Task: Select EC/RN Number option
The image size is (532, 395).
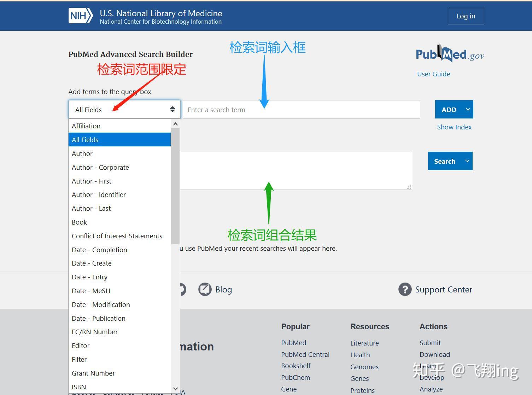Action: (x=119, y=332)
